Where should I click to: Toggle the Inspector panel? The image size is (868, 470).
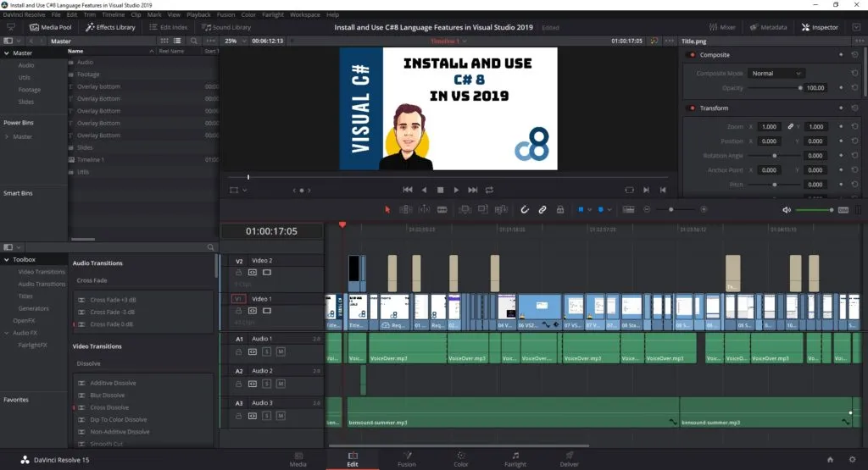(820, 27)
